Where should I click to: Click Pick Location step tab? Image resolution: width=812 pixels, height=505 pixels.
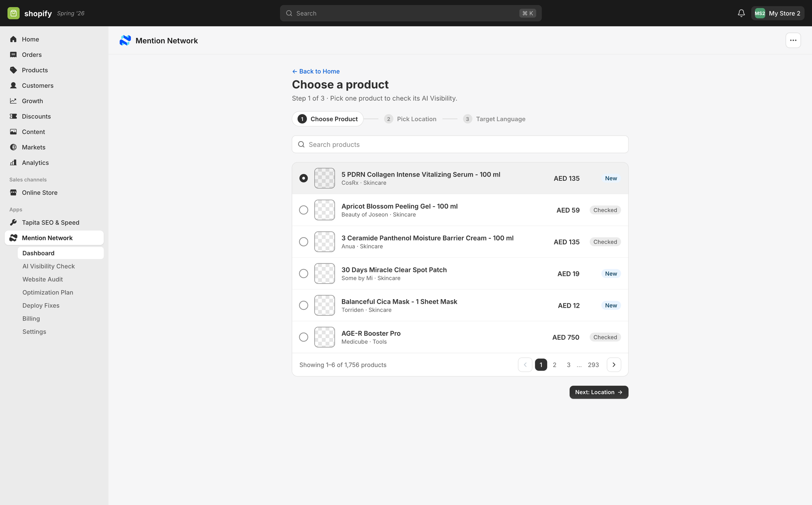[x=410, y=119]
